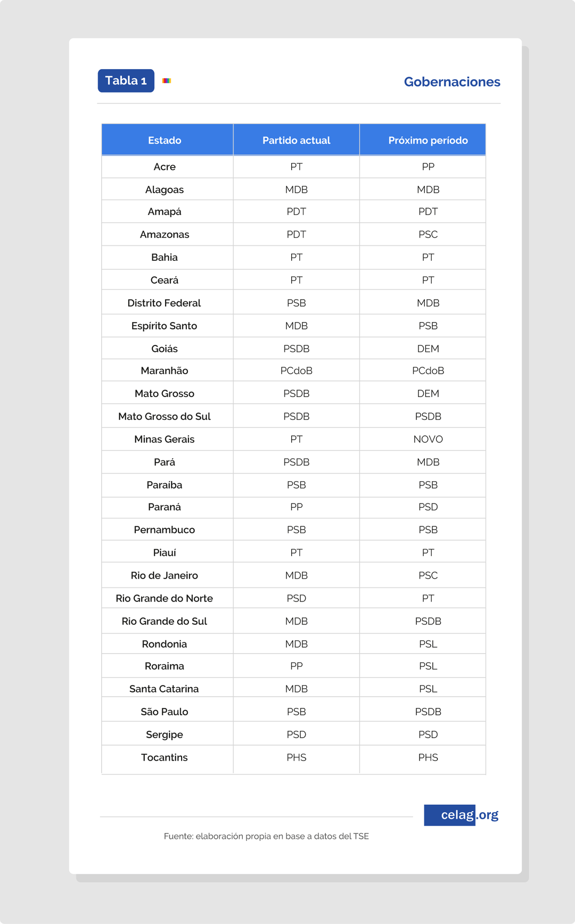Click the Gobernaciones title

coord(452,82)
